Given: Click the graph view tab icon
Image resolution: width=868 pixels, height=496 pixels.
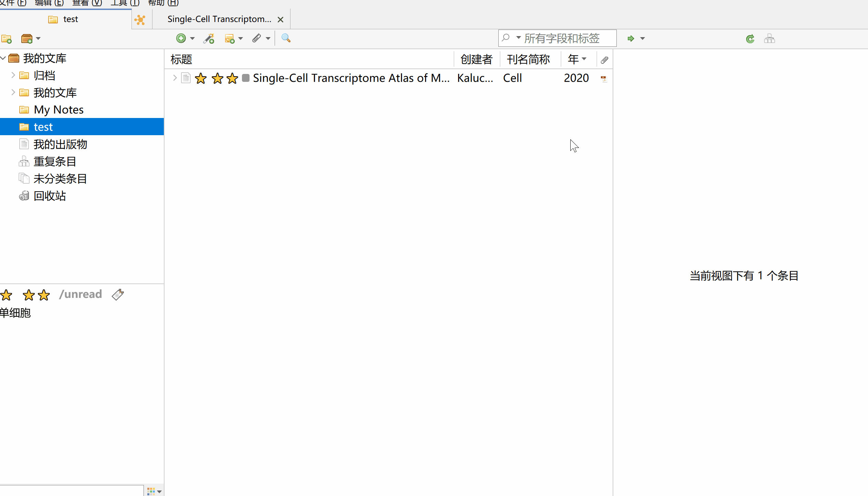Looking at the screenshot, I should click(x=140, y=20).
